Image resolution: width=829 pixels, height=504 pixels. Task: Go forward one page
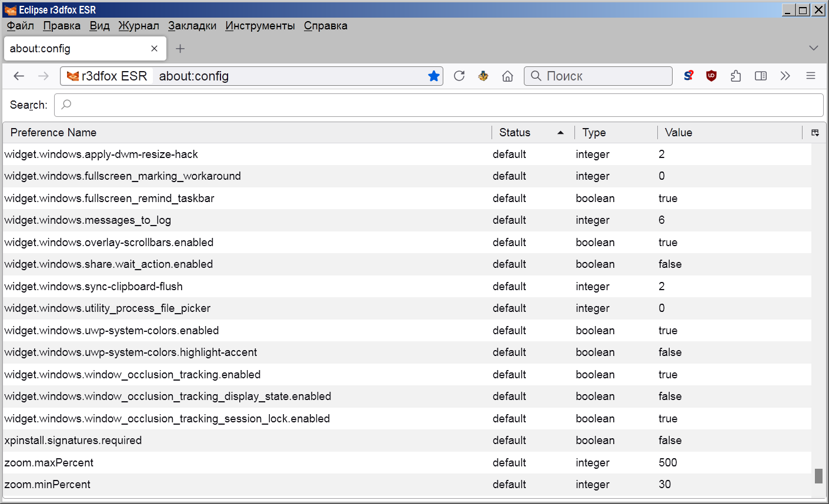pyautogui.click(x=44, y=76)
